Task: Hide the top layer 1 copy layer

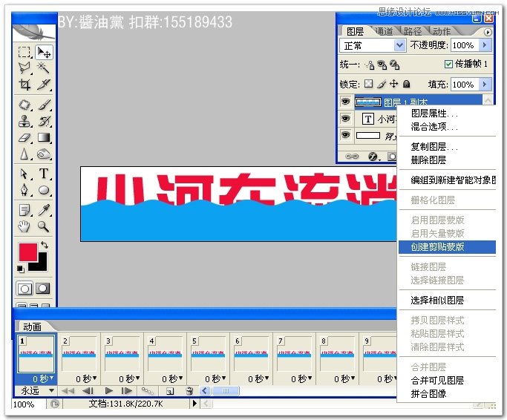Action: [345, 102]
